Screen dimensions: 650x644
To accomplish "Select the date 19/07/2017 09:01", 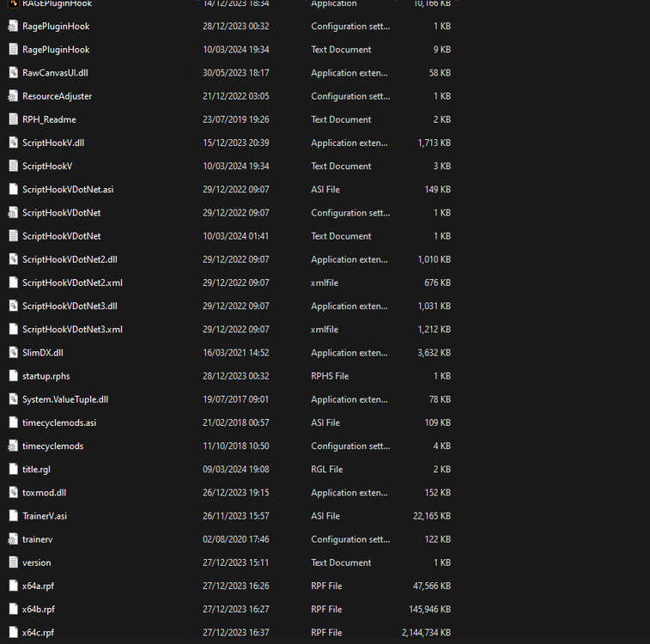I will (236, 399).
